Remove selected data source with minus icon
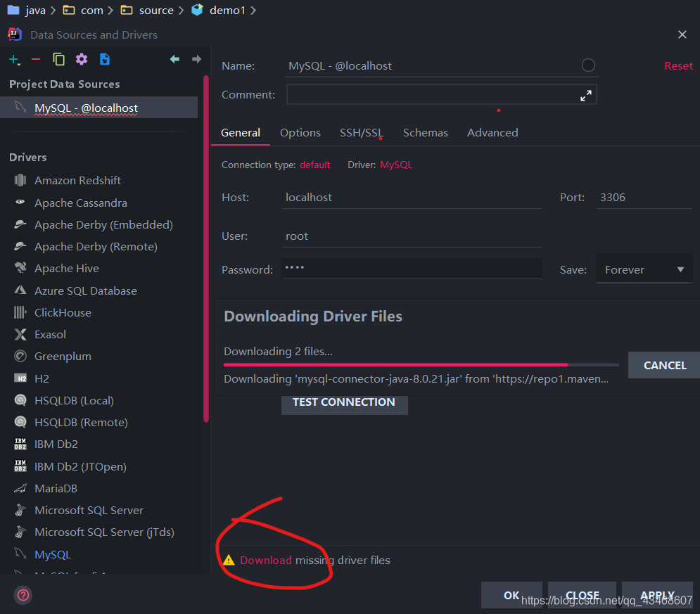 pyautogui.click(x=36, y=59)
